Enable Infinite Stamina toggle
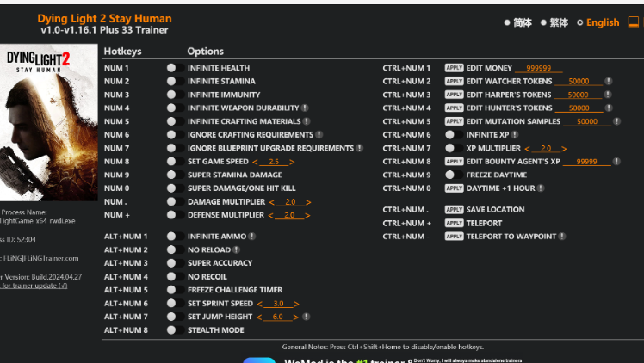 [x=176, y=81]
